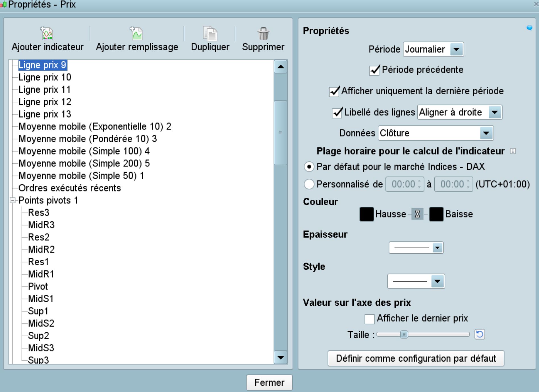Screen dimensions: 539x392
Task: Open the Epaisseur line thickness dropdown
Action: click(416, 248)
